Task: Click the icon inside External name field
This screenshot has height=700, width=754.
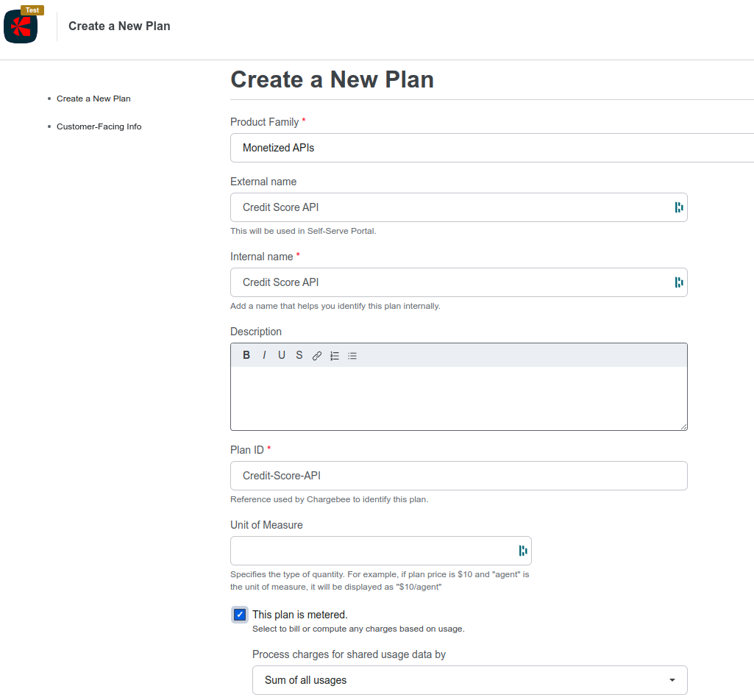Action: 678,207
